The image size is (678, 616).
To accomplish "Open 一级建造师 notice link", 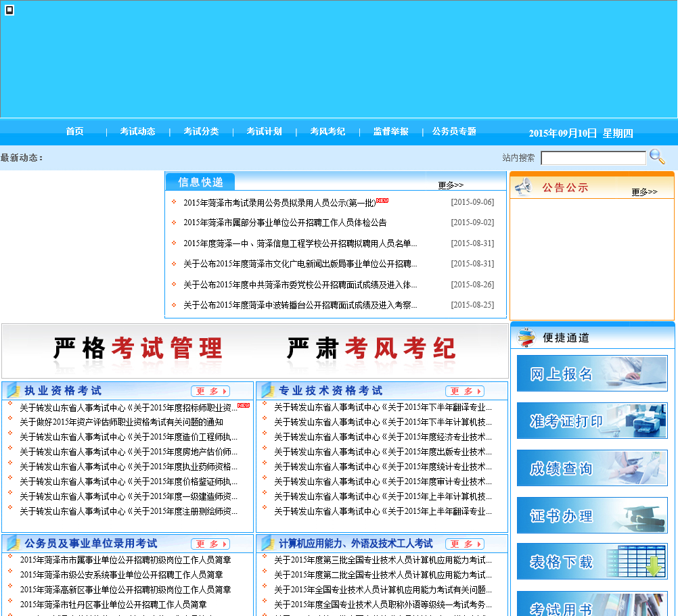I will (x=129, y=496).
